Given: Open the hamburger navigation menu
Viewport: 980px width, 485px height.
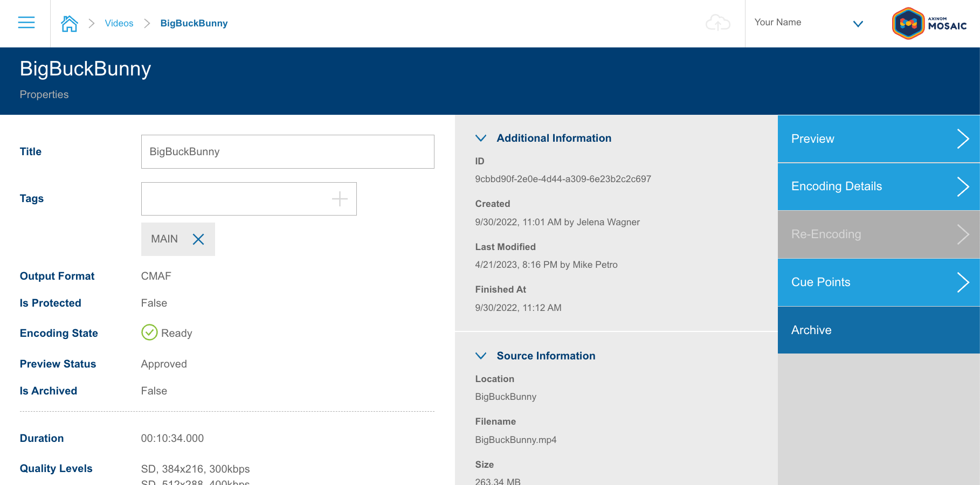Looking at the screenshot, I should coord(26,23).
